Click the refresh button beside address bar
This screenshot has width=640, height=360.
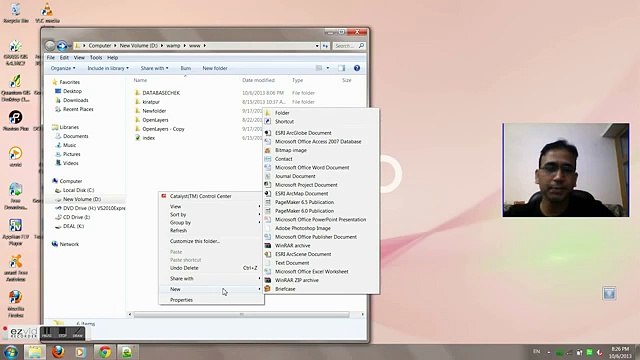pyautogui.click(x=325, y=46)
